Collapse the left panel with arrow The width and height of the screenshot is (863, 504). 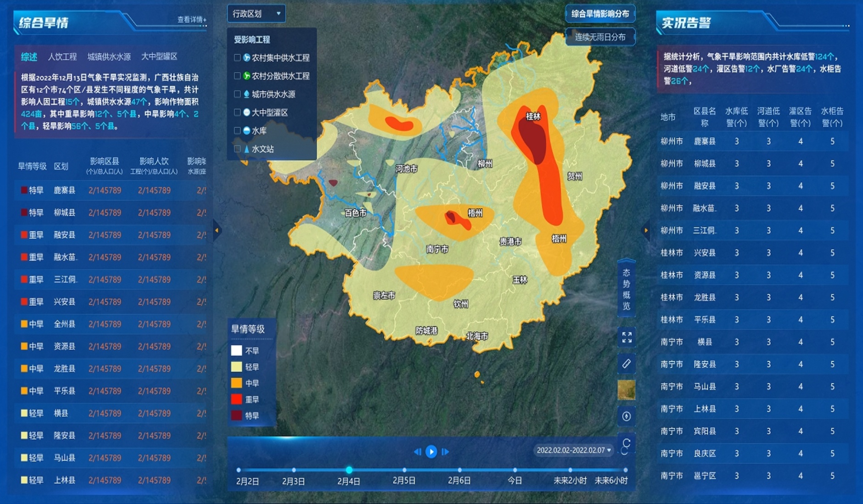217,230
